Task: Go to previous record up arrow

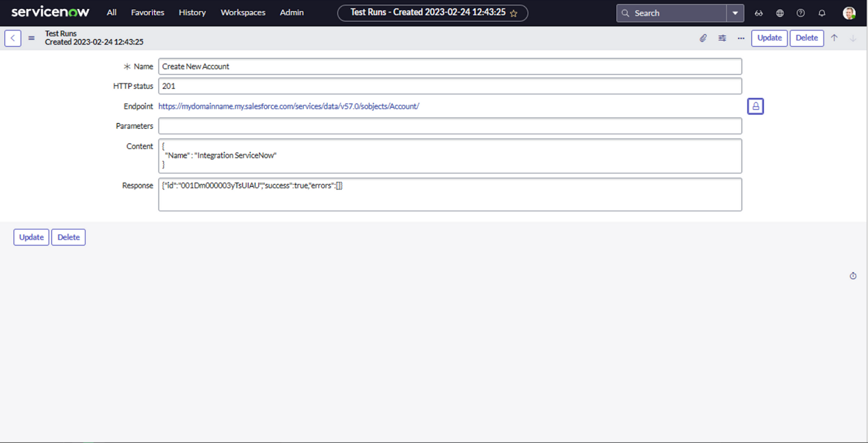Action: click(834, 38)
